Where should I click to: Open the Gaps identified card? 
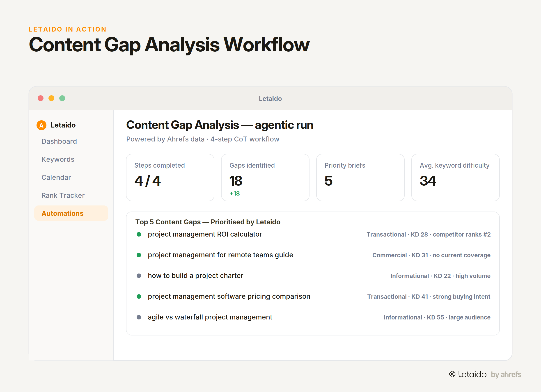(x=265, y=177)
